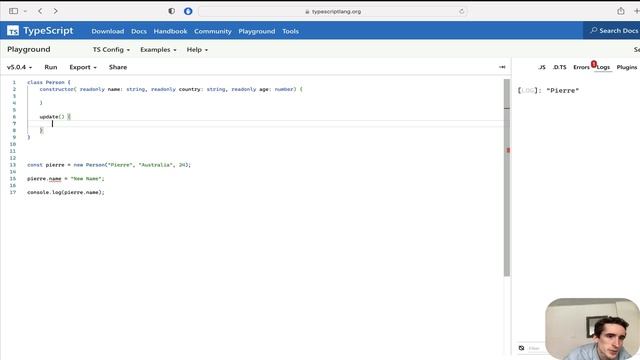
Task: Click the address bar showing typescriptlang.org
Action: 333,11
